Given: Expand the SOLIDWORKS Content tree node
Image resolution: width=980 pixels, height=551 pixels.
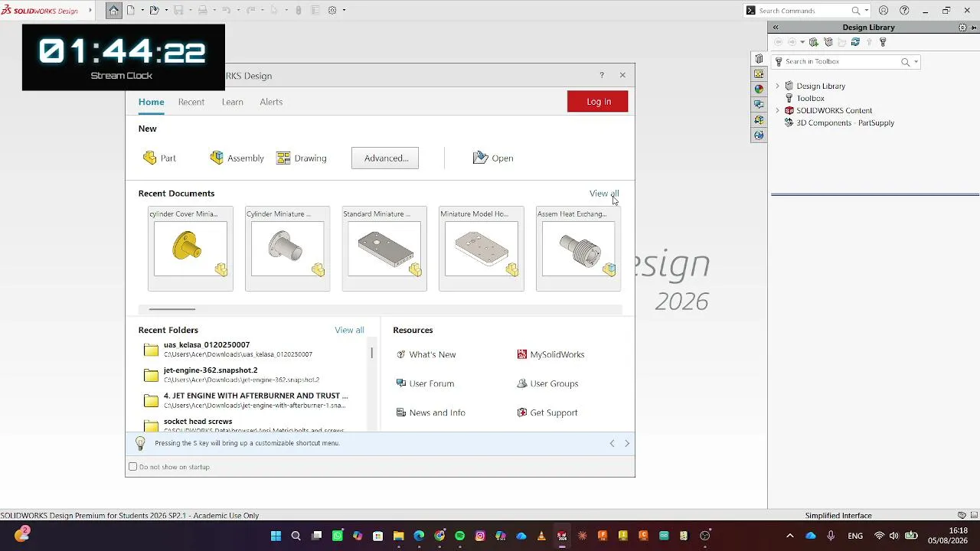Looking at the screenshot, I should tap(778, 110).
